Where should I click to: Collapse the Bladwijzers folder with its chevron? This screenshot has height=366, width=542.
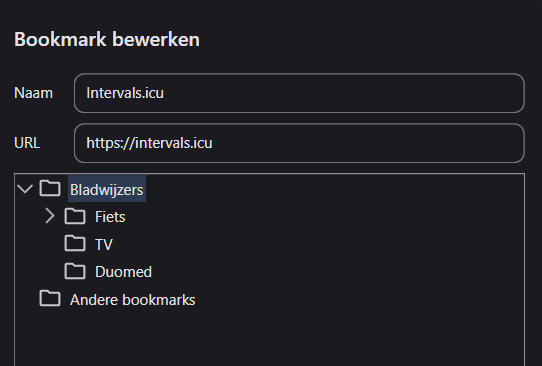pos(25,189)
